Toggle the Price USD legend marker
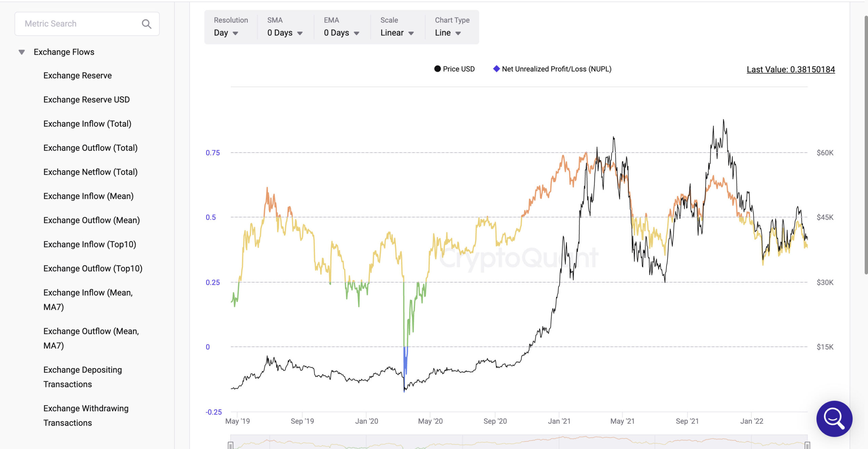This screenshot has height=449, width=868. (437, 69)
